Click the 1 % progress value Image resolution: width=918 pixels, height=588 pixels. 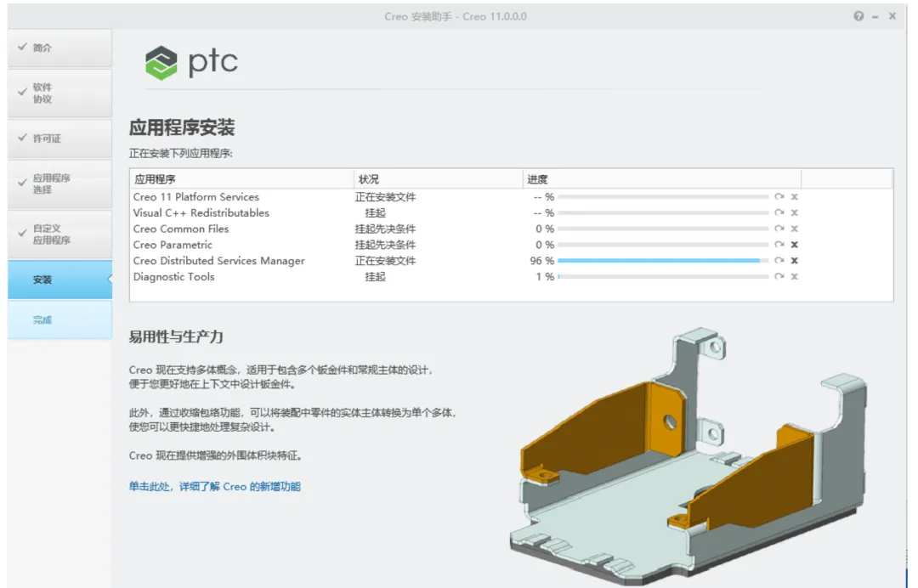545,277
